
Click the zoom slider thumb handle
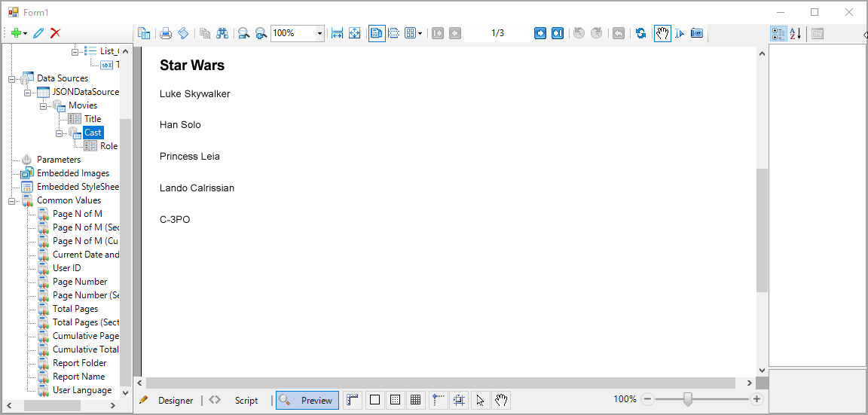[x=687, y=399]
